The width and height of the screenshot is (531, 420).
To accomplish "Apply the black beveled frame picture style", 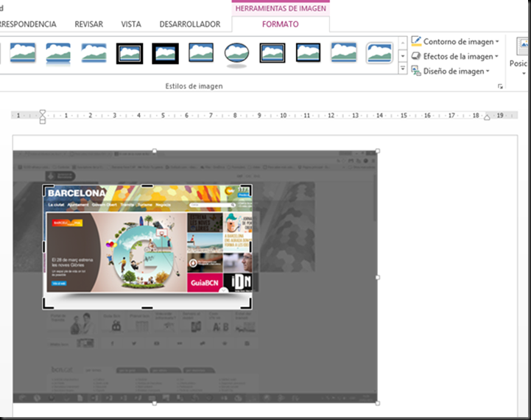I will coord(272,53).
